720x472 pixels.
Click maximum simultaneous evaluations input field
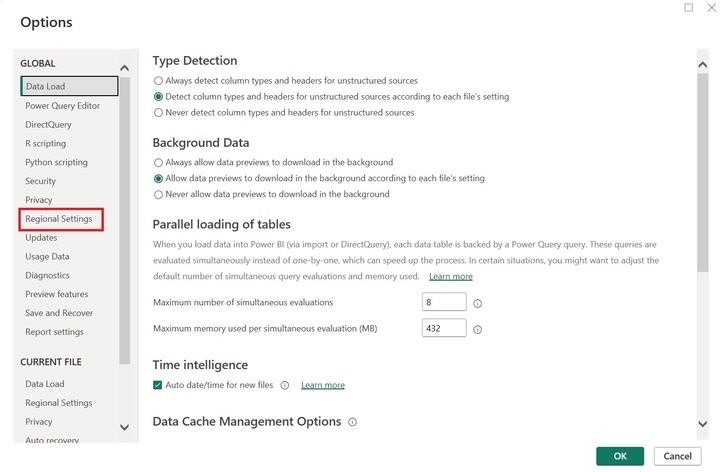[444, 302]
